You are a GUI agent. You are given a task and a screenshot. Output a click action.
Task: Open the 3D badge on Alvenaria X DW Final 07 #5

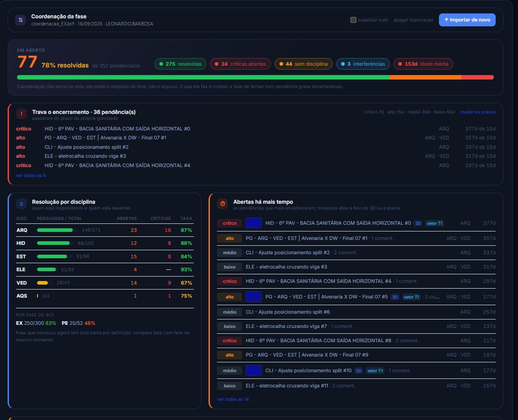tap(395, 297)
